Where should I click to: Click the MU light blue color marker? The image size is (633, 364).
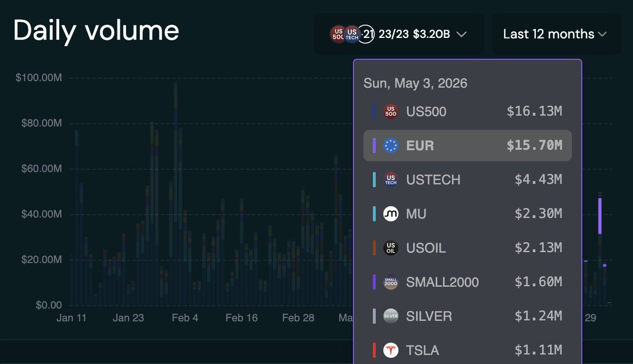(374, 214)
